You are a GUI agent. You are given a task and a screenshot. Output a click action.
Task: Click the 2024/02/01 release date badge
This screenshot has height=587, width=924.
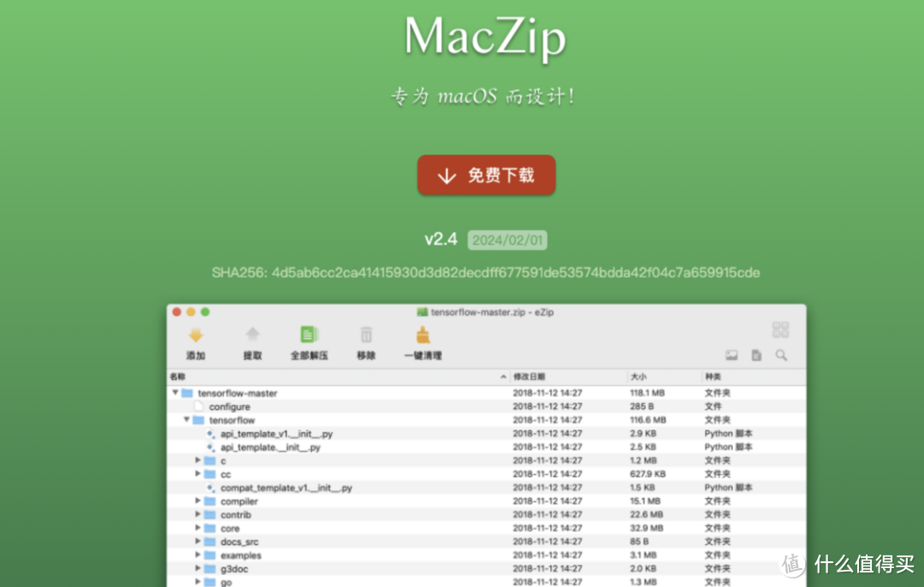tap(507, 240)
